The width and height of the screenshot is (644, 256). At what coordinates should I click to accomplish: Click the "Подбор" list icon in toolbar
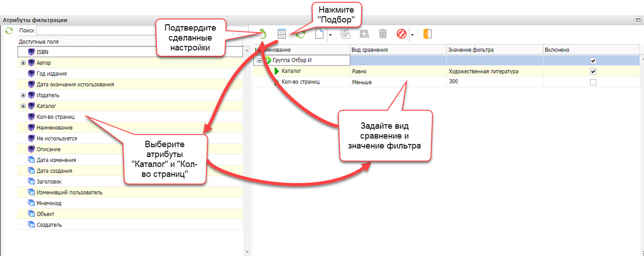[x=282, y=34]
